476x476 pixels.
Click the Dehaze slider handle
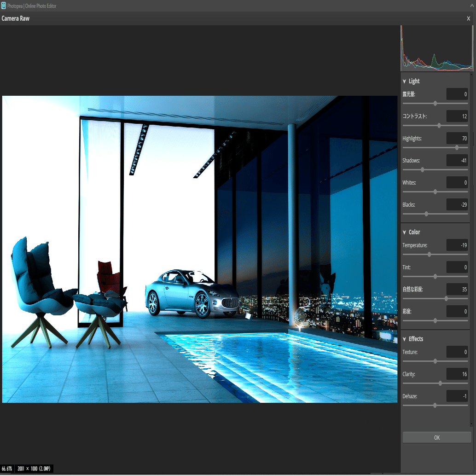(435, 405)
